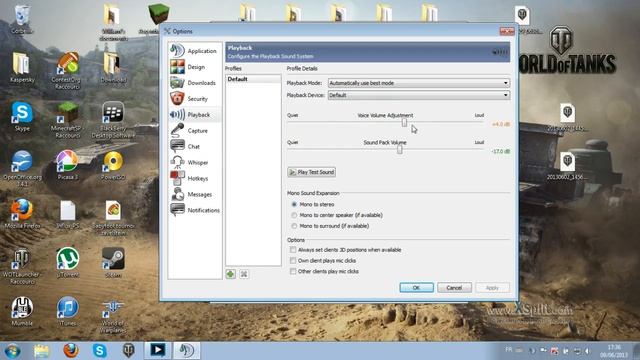Viewport: 640px width, 360px height.
Task: Click the volume icon in system tray
Action: [587, 351]
